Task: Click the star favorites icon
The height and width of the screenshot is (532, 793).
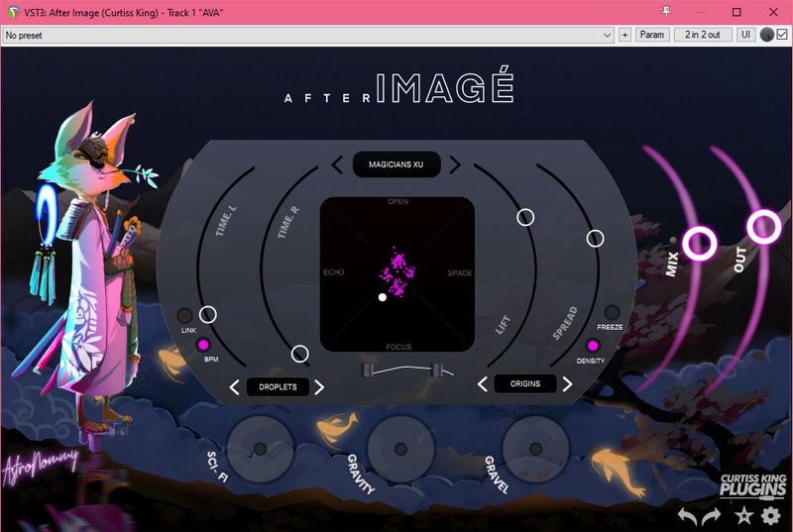Action: tap(742, 515)
